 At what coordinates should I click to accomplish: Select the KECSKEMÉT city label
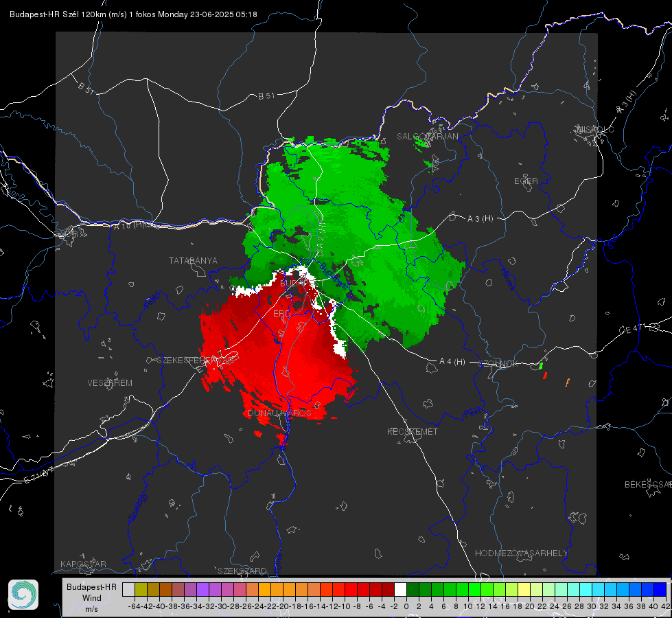pos(413,431)
